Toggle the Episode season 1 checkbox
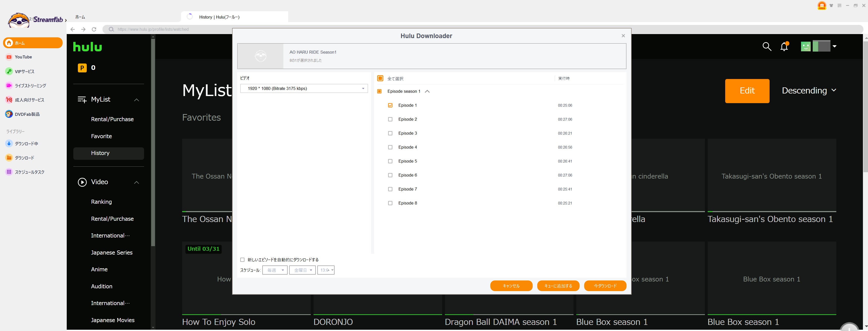Viewport: 868px width, 331px height. coord(379,91)
